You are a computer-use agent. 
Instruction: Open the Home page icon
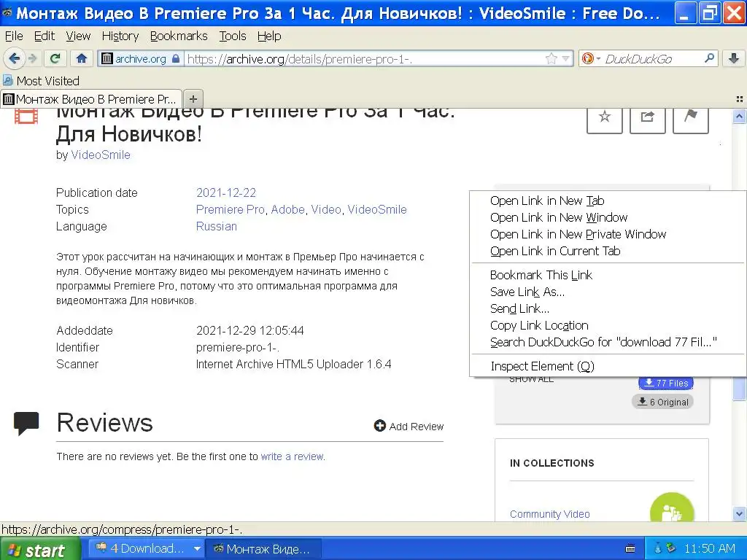(x=82, y=58)
